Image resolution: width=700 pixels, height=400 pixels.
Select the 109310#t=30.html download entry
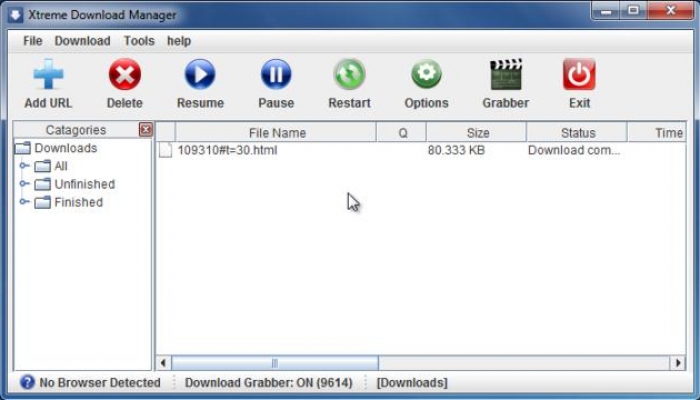227,150
